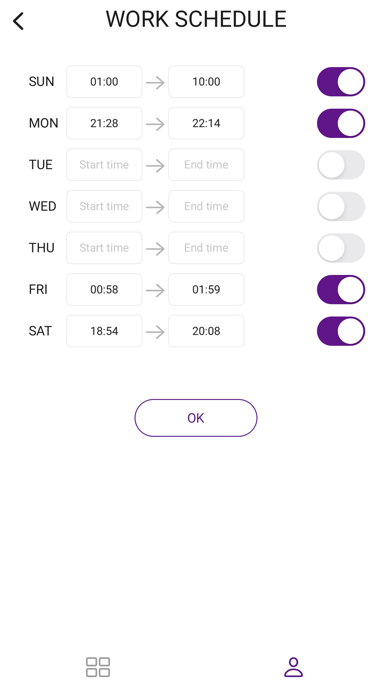The width and height of the screenshot is (392, 696).
Task: Enable the WED schedule switch
Action: pos(341,206)
